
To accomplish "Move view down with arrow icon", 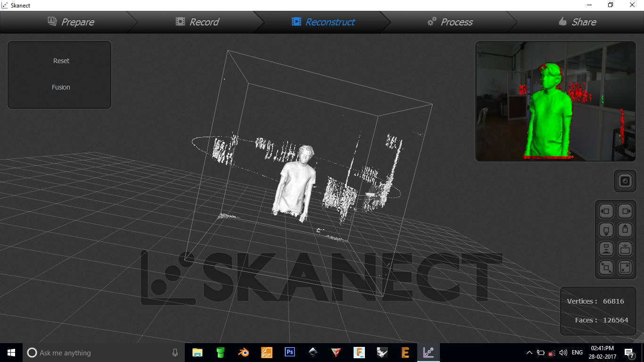I will [x=606, y=230].
